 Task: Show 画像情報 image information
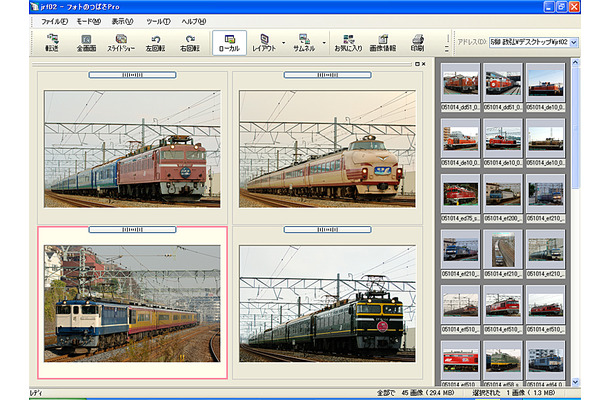click(x=383, y=43)
